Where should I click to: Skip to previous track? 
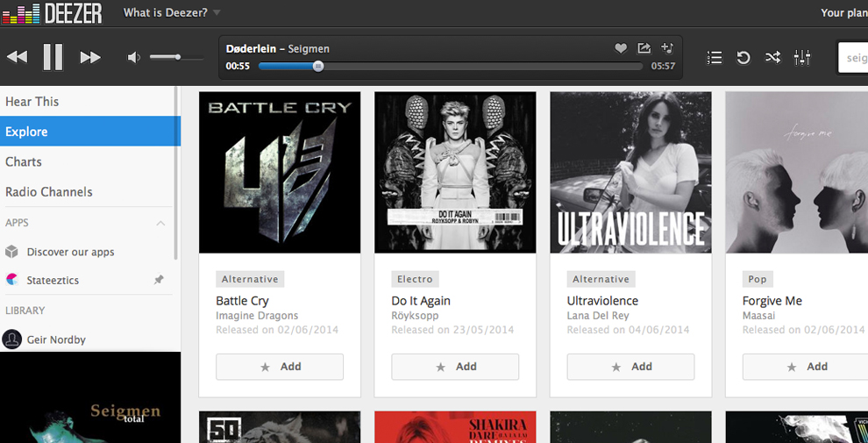(x=18, y=56)
